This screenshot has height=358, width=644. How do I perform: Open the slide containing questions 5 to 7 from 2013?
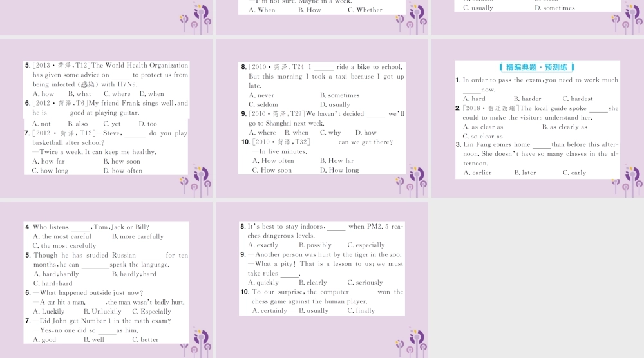click(106, 118)
